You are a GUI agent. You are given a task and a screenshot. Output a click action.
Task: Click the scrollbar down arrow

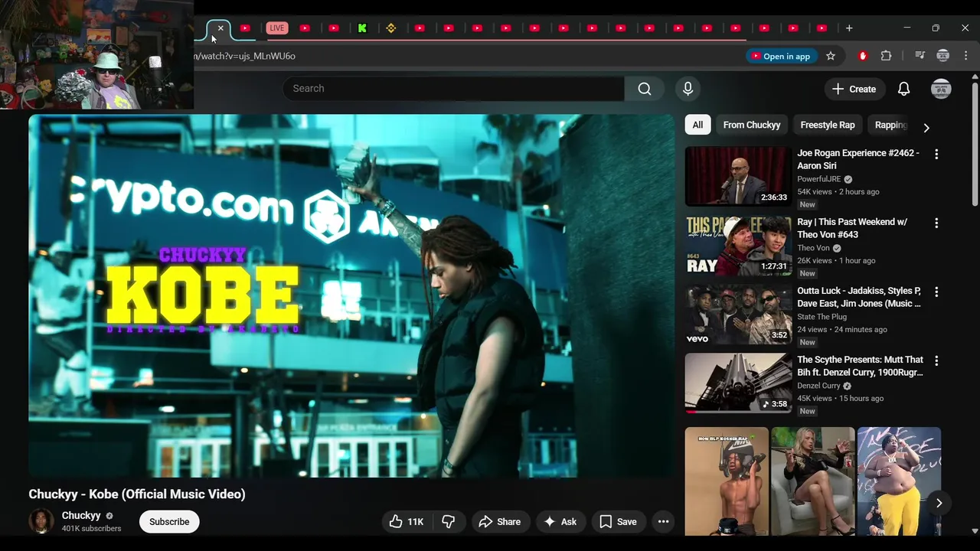point(975,530)
